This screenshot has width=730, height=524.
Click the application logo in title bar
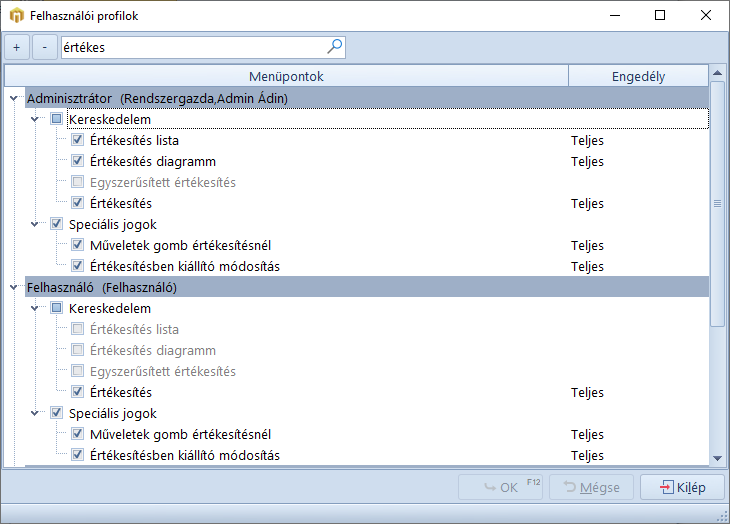click(x=15, y=15)
